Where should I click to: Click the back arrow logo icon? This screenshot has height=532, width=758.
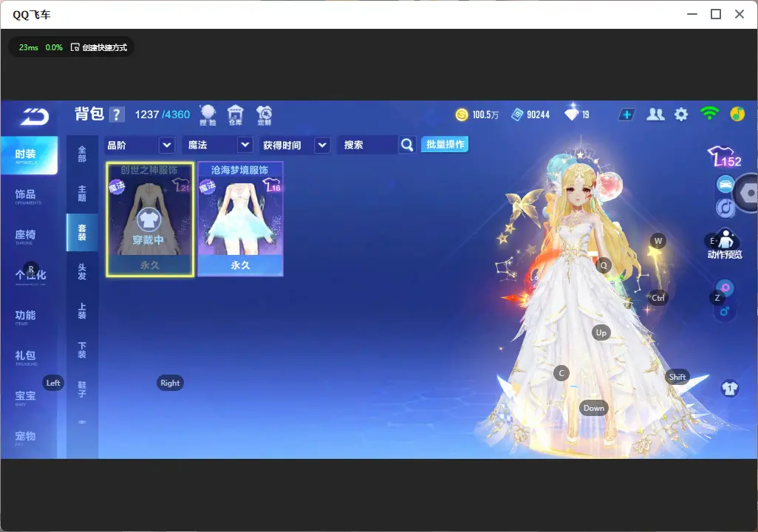pyautogui.click(x=35, y=117)
